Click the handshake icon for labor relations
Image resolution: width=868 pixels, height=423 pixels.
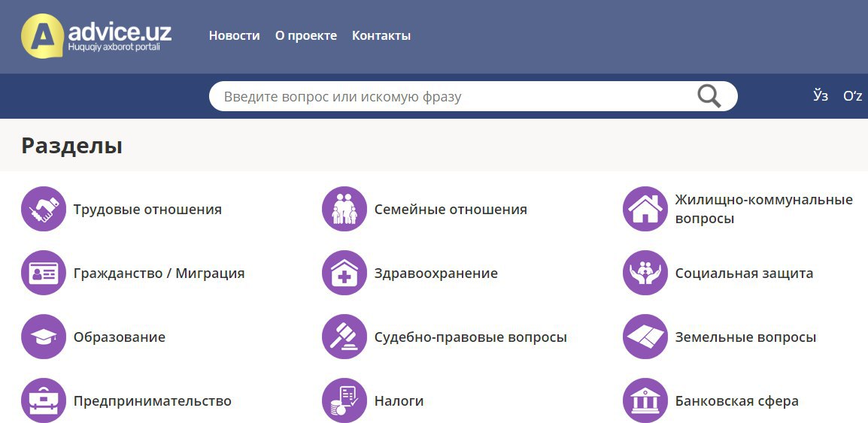[44, 209]
